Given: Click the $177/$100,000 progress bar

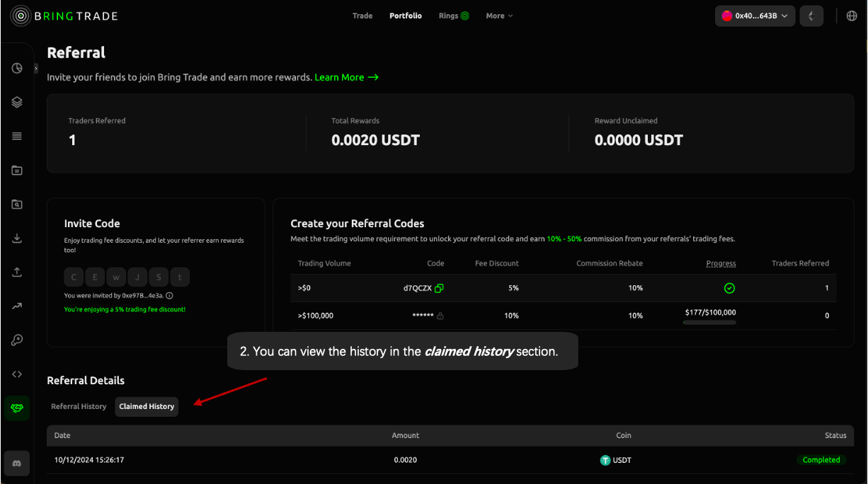Looking at the screenshot, I should tap(709, 322).
